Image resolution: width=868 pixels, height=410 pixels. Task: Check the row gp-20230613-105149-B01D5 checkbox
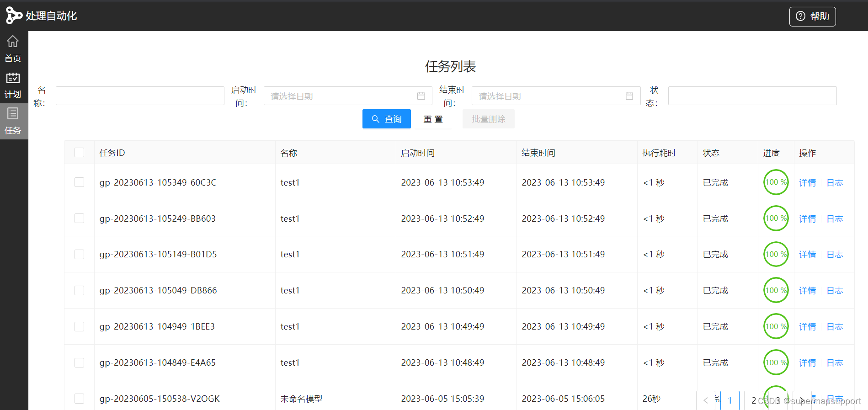80,254
